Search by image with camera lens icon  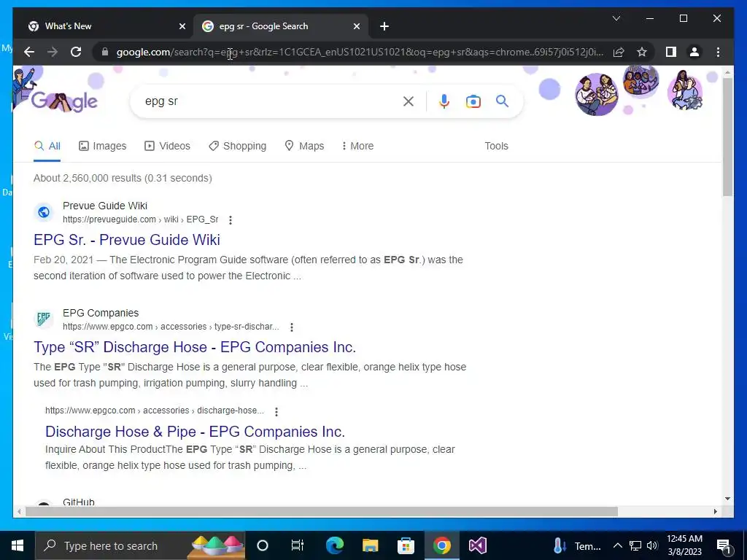point(473,101)
